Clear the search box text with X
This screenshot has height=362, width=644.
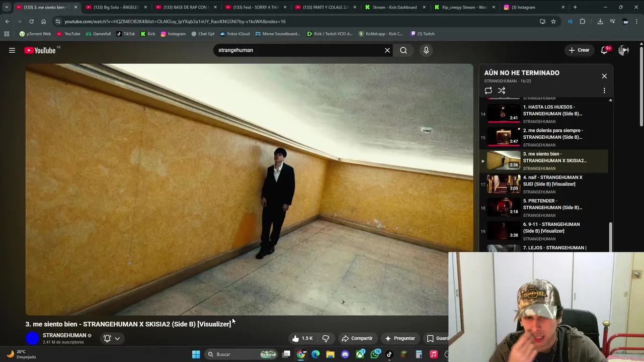click(387, 50)
